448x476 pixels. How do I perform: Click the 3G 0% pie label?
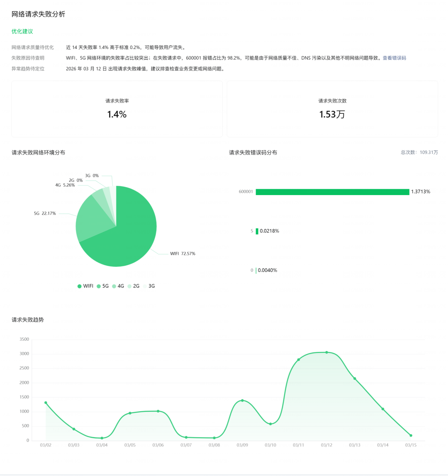click(x=92, y=176)
